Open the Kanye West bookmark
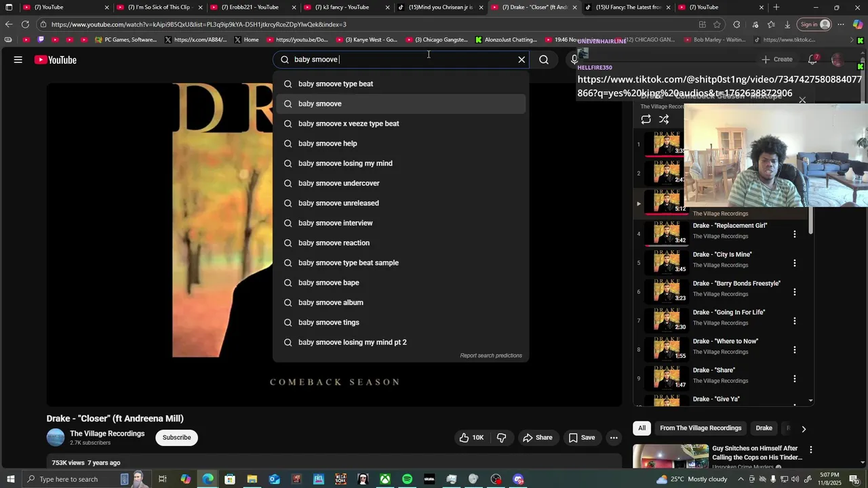This screenshot has height=488, width=868. pos(366,40)
